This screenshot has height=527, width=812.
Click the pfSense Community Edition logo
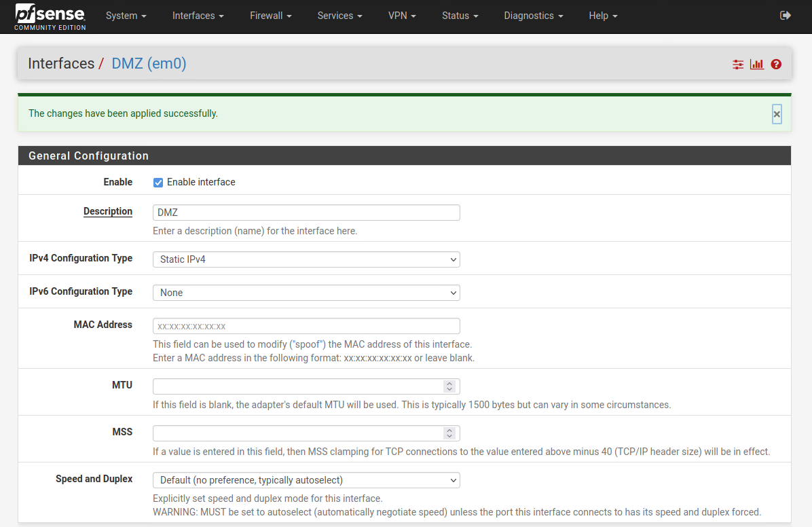pyautogui.click(x=50, y=16)
